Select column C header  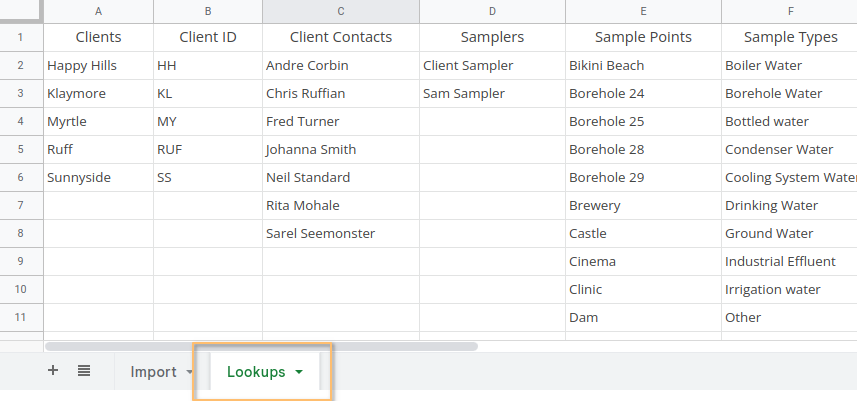click(340, 11)
